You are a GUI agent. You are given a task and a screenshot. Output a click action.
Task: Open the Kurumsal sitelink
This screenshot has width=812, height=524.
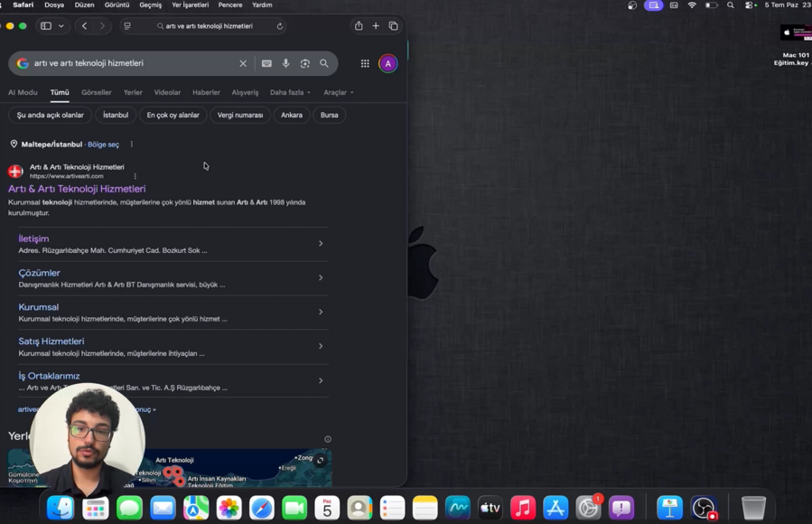[x=38, y=307]
